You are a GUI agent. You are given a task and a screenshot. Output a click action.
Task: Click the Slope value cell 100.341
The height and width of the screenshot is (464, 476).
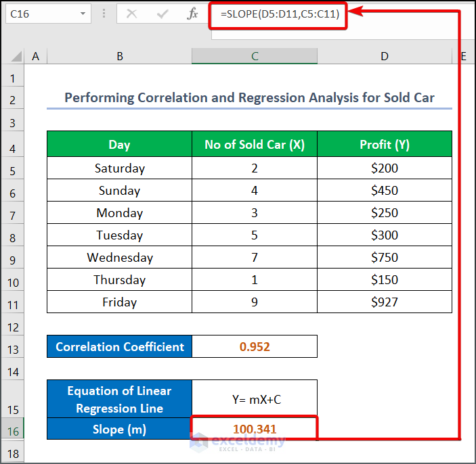255,429
